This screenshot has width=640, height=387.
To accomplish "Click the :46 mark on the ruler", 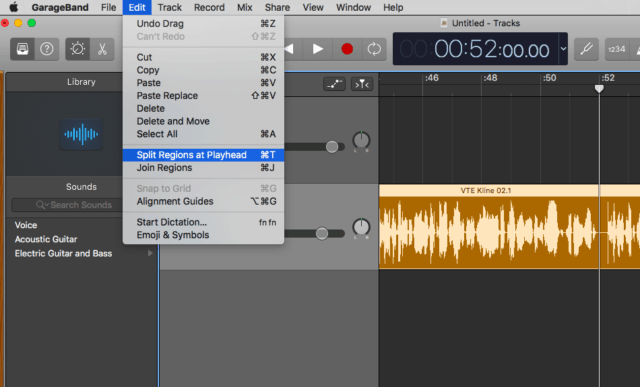I will pos(431,78).
